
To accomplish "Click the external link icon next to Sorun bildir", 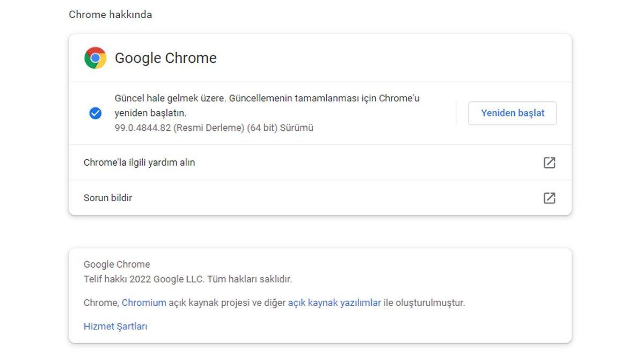I will 549,198.
